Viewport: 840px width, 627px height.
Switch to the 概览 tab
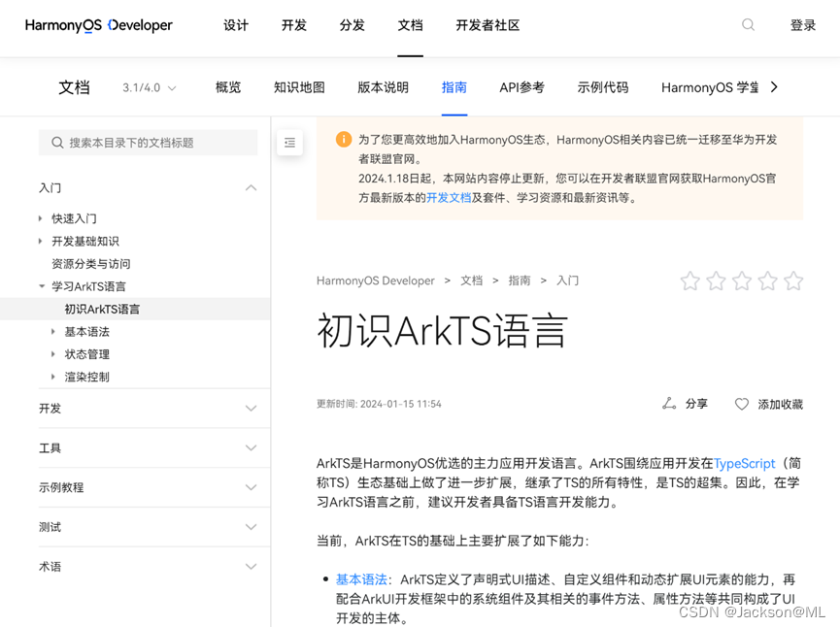pos(228,87)
